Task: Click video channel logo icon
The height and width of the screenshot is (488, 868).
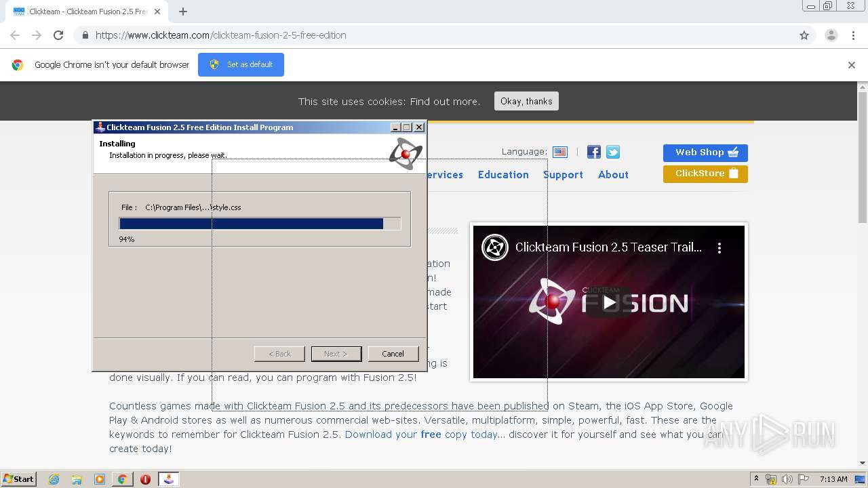Action: coord(495,247)
